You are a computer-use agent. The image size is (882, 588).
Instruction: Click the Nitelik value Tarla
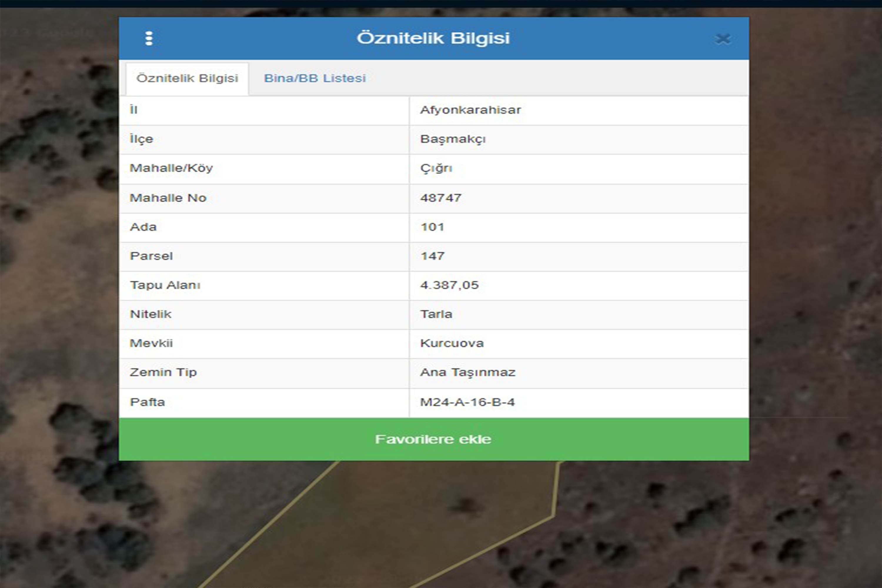pos(436,314)
